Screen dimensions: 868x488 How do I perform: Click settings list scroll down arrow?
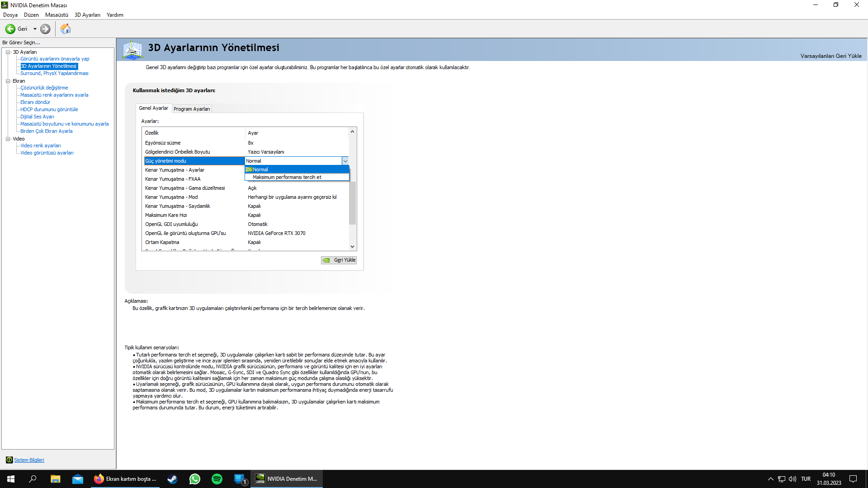tap(353, 247)
